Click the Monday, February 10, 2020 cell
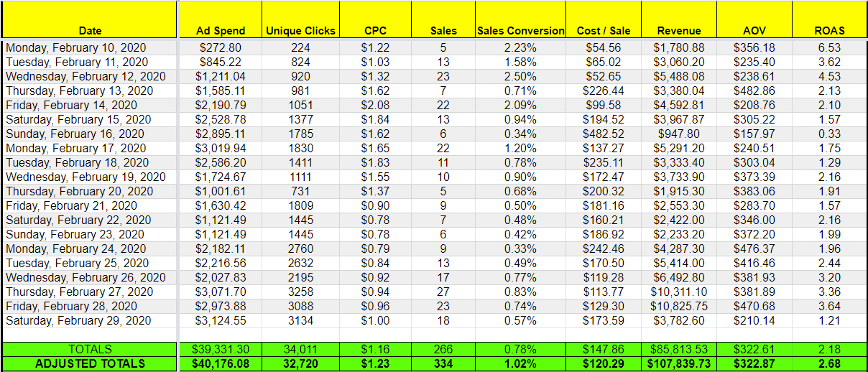The image size is (868, 372). click(90, 47)
